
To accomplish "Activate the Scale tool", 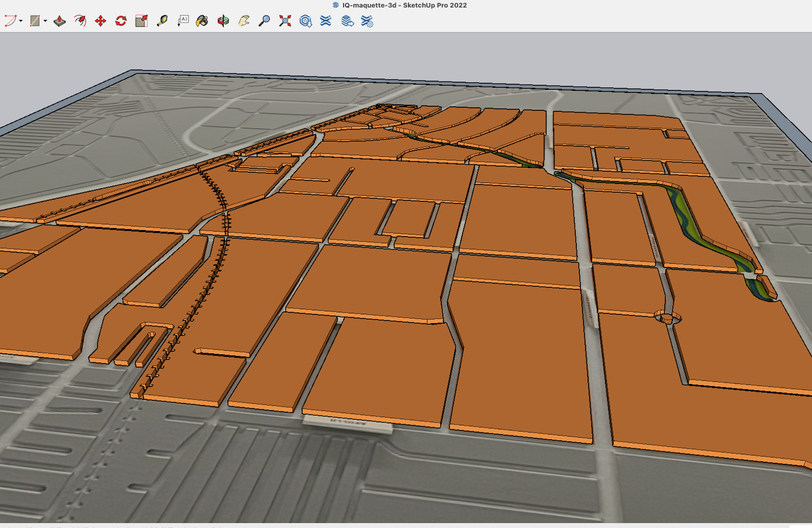I will tap(141, 21).
